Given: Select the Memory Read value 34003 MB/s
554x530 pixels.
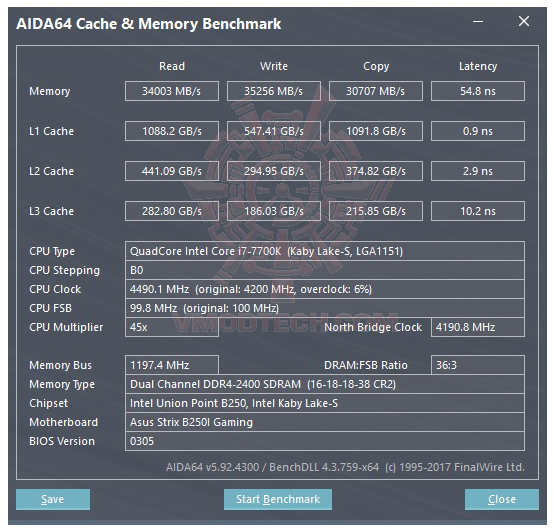Looking at the screenshot, I should tap(172, 91).
